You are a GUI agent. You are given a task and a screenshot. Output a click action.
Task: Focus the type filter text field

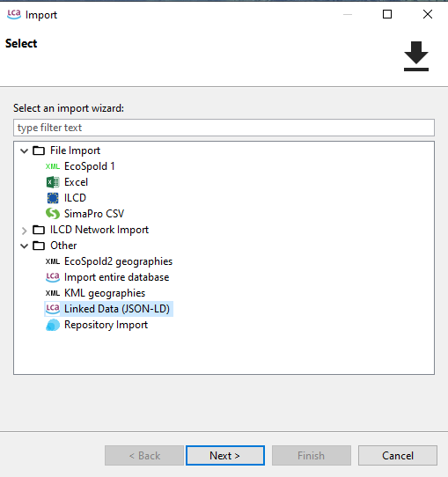[224, 128]
